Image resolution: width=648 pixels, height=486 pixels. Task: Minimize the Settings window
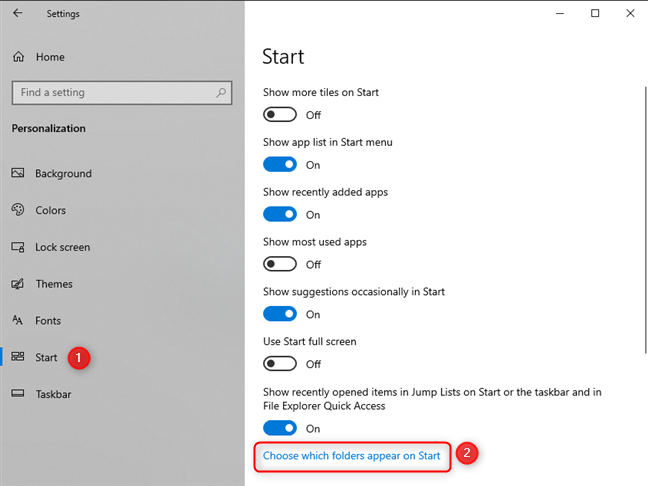coord(560,13)
